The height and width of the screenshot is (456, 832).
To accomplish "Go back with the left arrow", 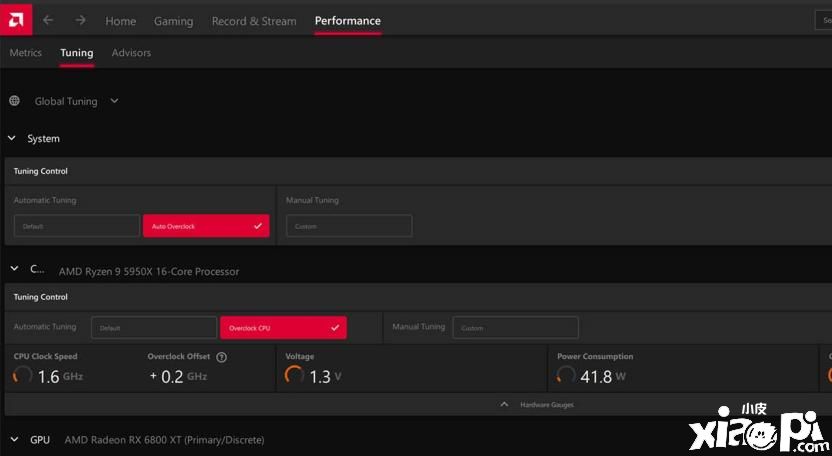I will click(48, 20).
